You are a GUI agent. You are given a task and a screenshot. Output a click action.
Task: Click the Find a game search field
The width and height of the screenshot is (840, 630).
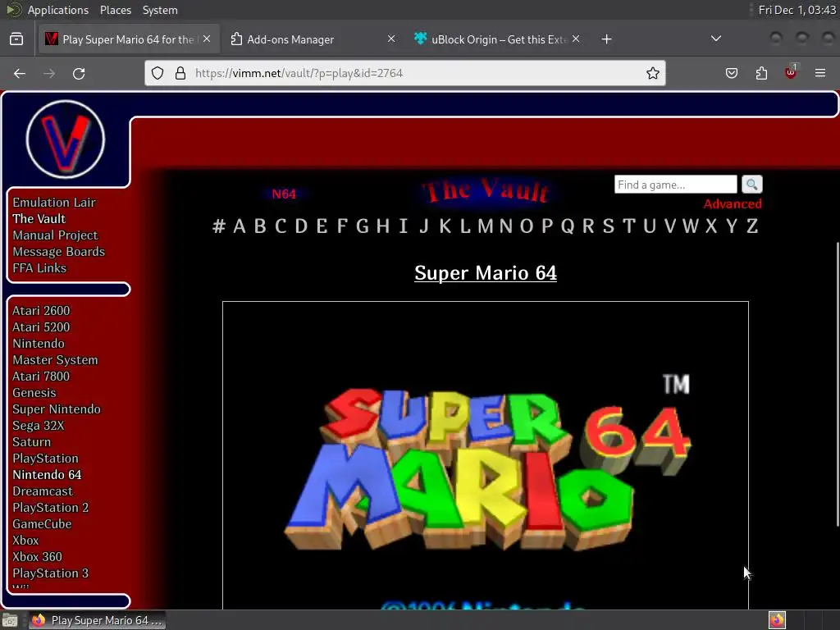point(676,185)
